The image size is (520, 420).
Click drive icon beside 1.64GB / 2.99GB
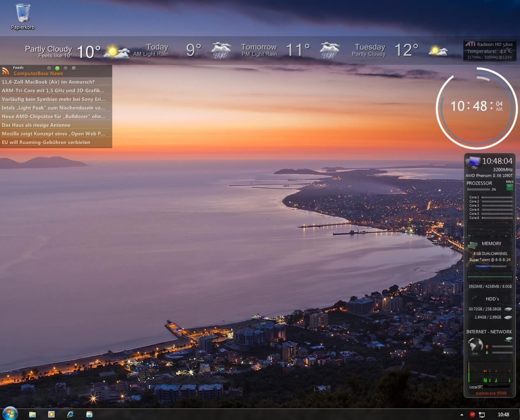(x=508, y=317)
